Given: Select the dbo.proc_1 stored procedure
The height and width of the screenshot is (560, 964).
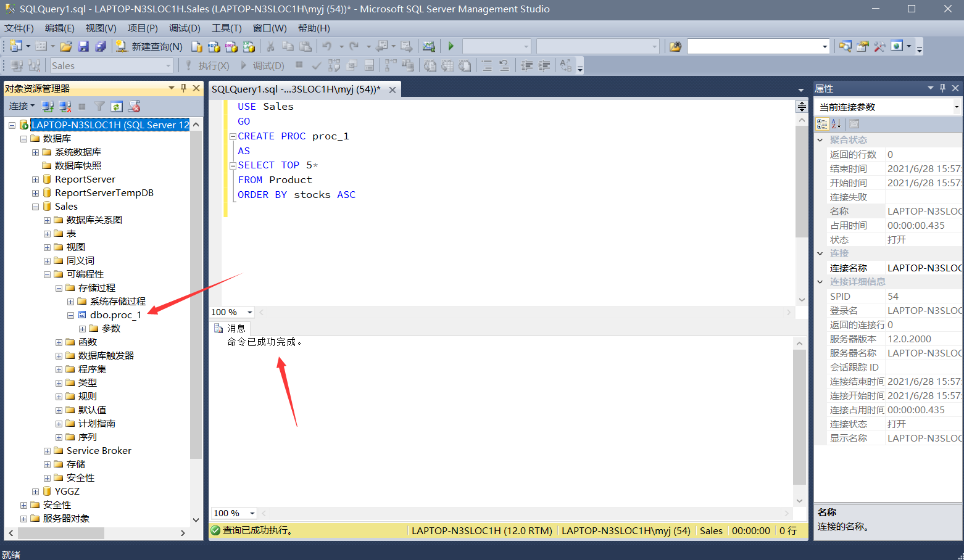Looking at the screenshot, I should click(x=115, y=315).
